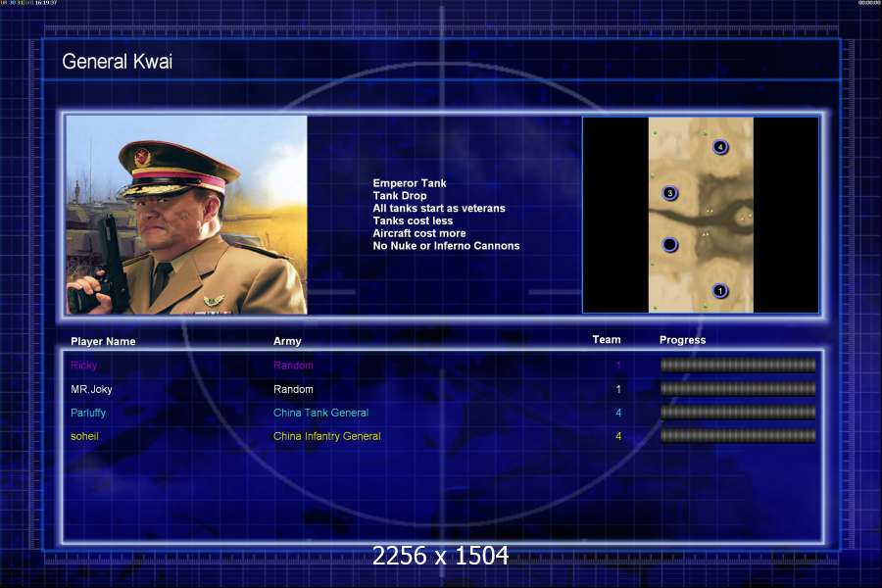The image size is (882, 588).
Task: Click soheil's loading progress bar
Action: 738,435
